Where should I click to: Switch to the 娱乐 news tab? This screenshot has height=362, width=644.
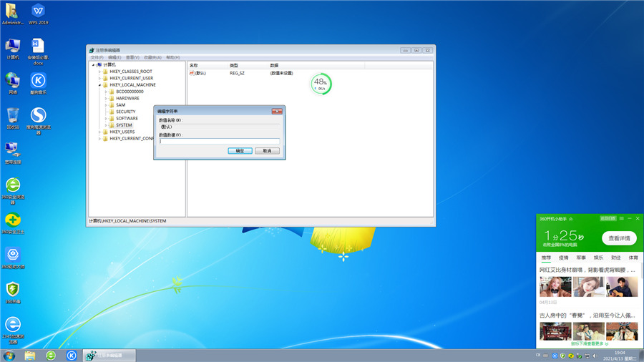pos(598,258)
